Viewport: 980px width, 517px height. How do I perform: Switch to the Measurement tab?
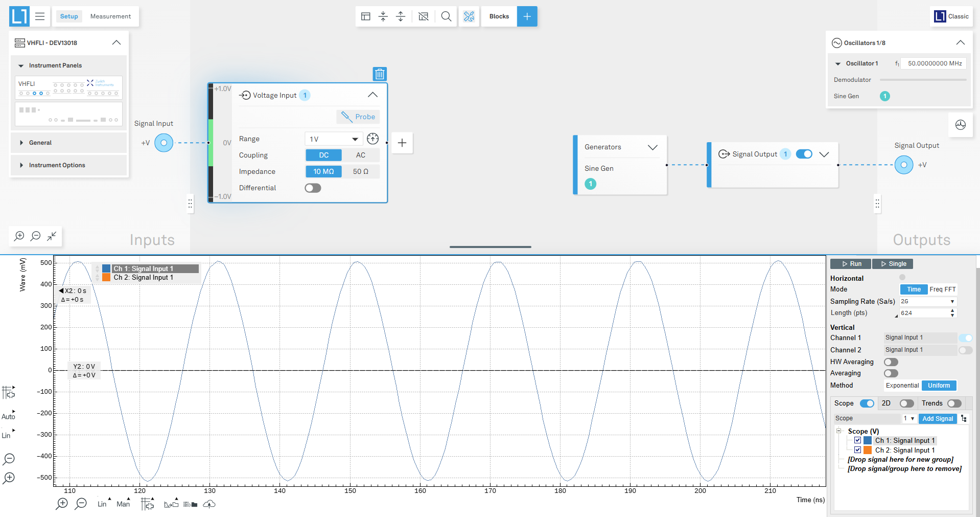(110, 16)
